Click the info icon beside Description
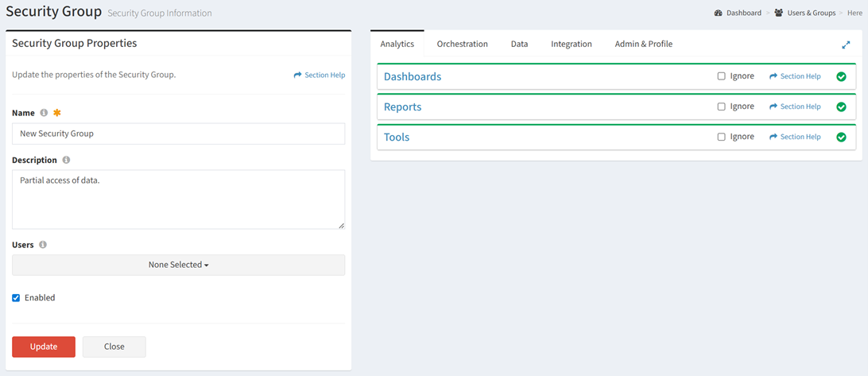Screen dimensions: 868x376 66,160
